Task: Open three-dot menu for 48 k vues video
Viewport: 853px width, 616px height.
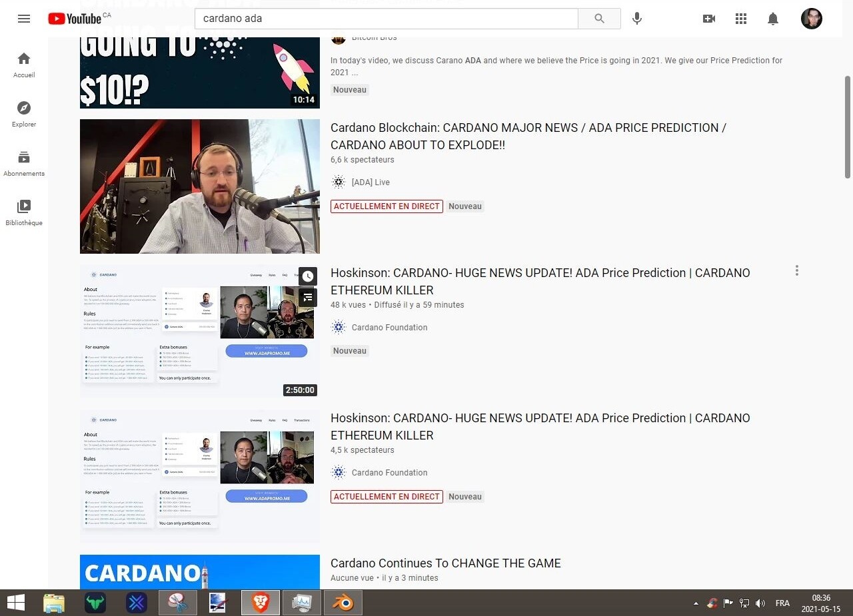Action: [x=796, y=270]
